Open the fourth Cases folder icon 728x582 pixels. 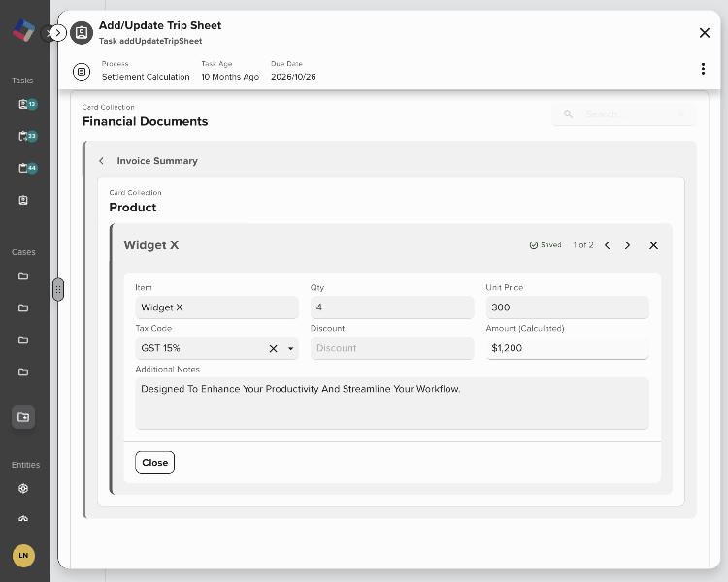(23, 372)
